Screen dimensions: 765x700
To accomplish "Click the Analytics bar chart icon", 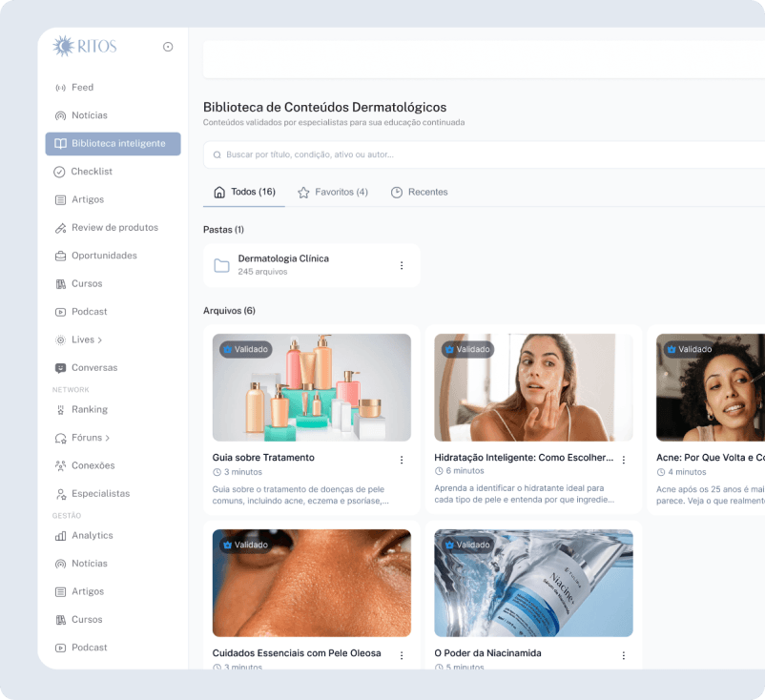I will (x=60, y=536).
